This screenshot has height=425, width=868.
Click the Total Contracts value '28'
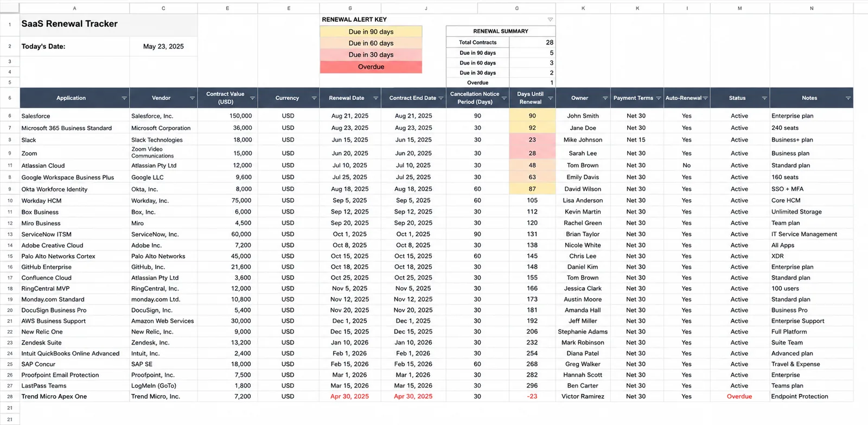[533, 42]
